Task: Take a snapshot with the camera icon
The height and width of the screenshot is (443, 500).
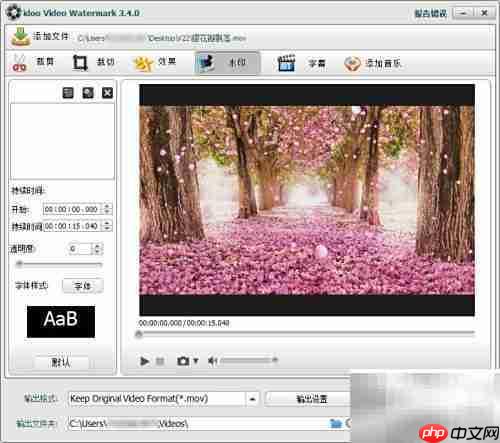Action: (x=183, y=361)
